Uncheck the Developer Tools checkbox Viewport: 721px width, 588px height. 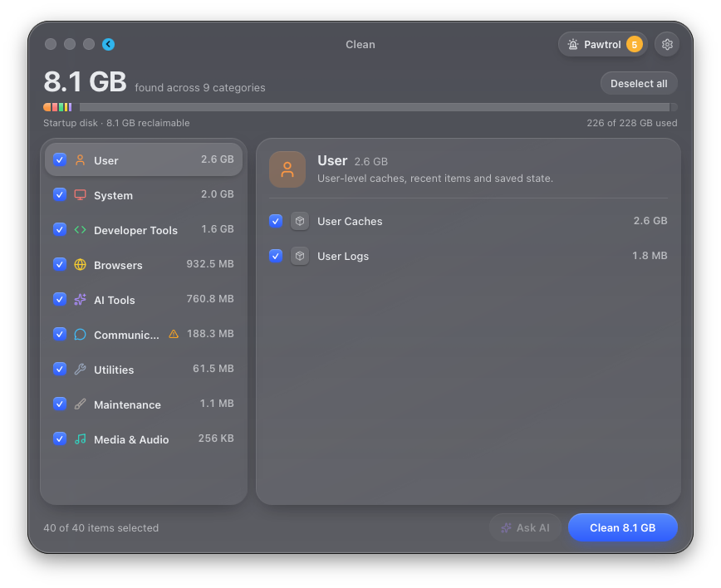pos(60,229)
